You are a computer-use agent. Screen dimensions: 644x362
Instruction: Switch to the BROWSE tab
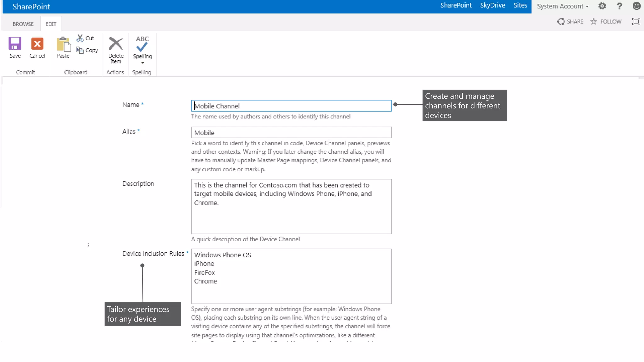(23, 24)
